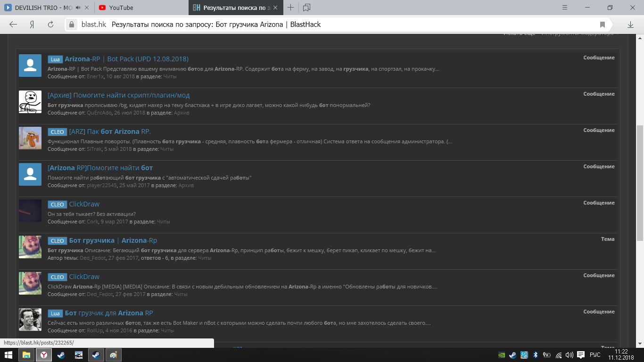The height and width of the screenshot is (362, 644).
Task: Open the battery power tray icon
Action: [x=547, y=355]
